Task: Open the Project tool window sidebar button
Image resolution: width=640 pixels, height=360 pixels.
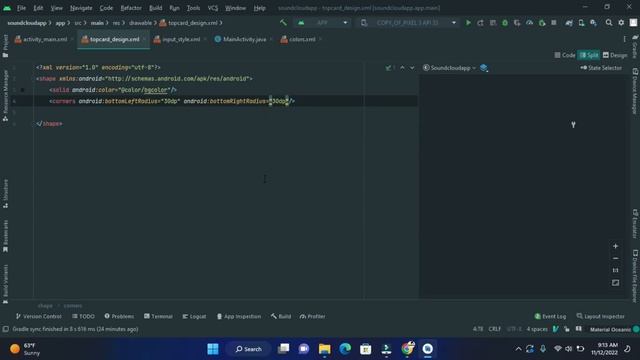Action: click(x=5, y=45)
